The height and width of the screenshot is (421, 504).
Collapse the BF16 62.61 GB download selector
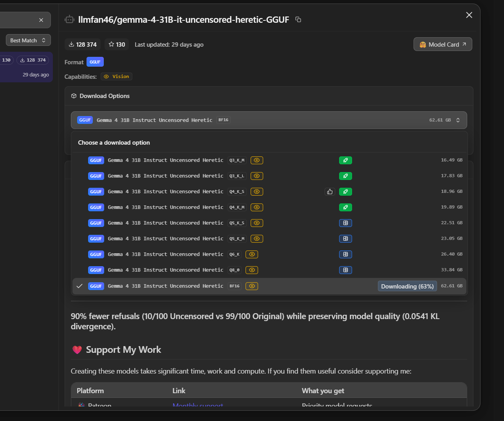click(269, 120)
